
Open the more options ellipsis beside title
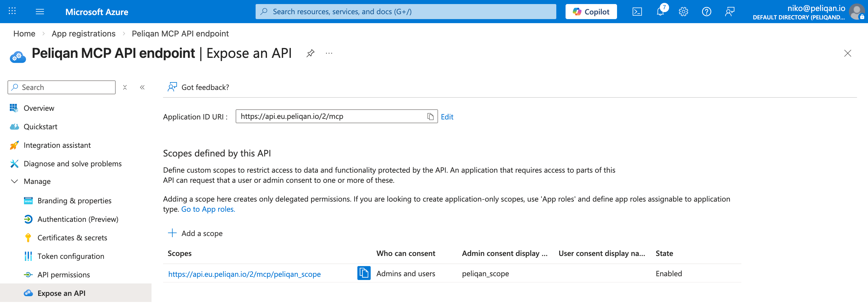pyautogui.click(x=329, y=53)
